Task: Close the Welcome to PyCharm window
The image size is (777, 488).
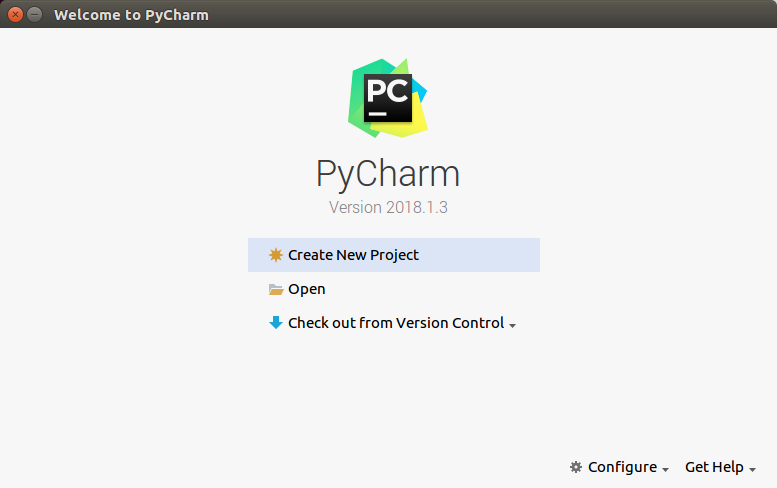Action: click(x=15, y=14)
